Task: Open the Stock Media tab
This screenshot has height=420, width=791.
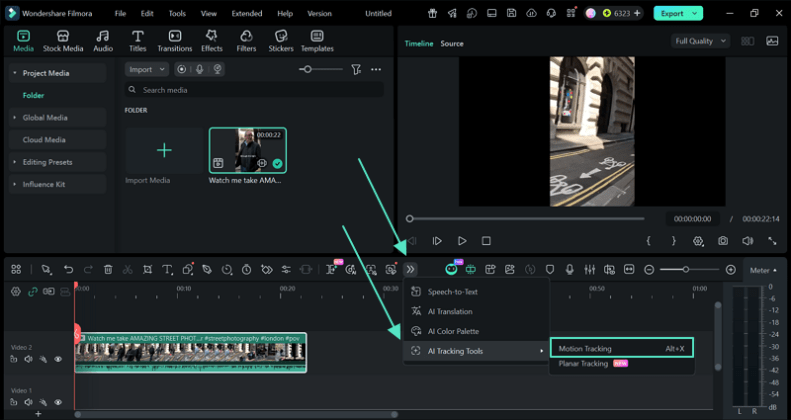Action: coord(63,41)
